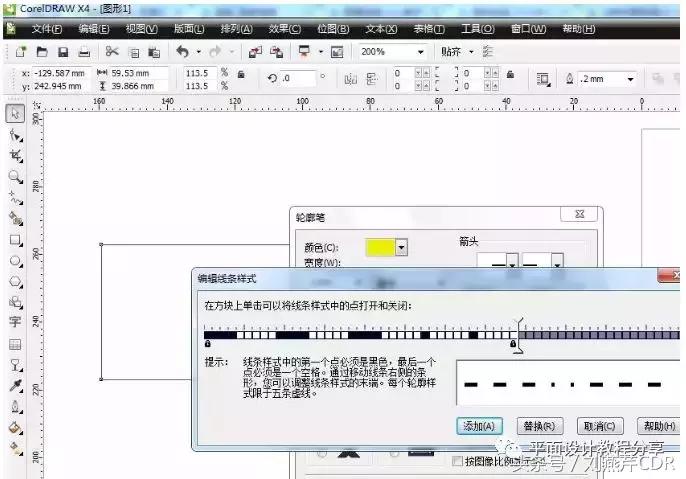This screenshot has width=686, height=479.
Task: Click the Help (帮助) button in dialog
Action: pos(658,426)
